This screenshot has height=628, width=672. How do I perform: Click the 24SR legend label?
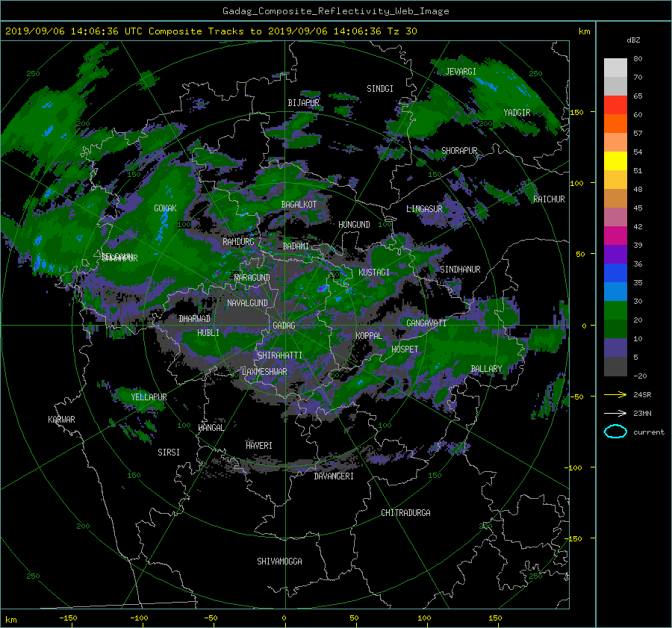pyautogui.click(x=642, y=394)
